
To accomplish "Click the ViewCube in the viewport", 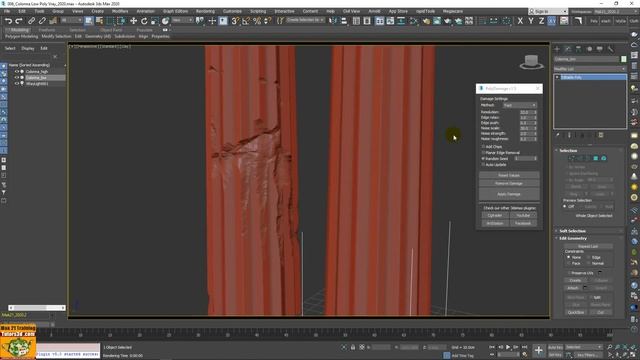I will [x=531, y=62].
